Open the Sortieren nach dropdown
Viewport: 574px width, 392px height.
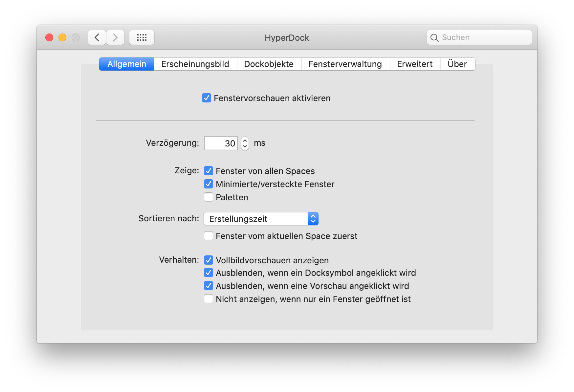coord(261,219)
